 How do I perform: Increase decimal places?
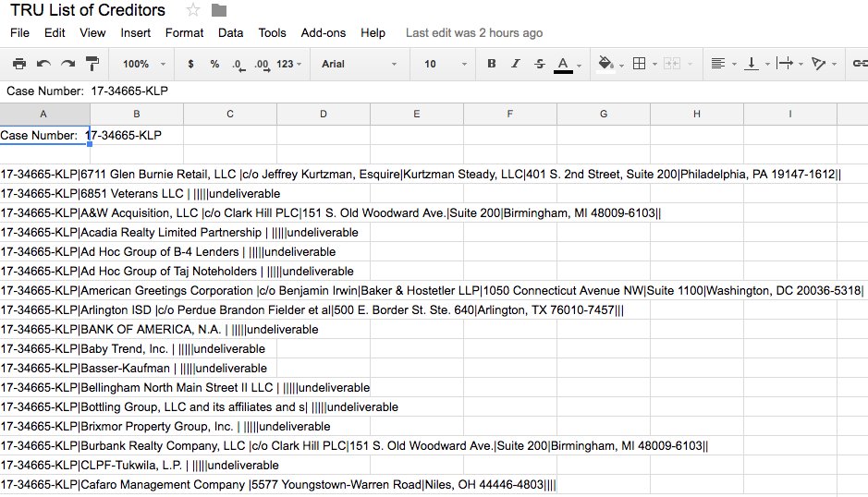tap(263, 65)
